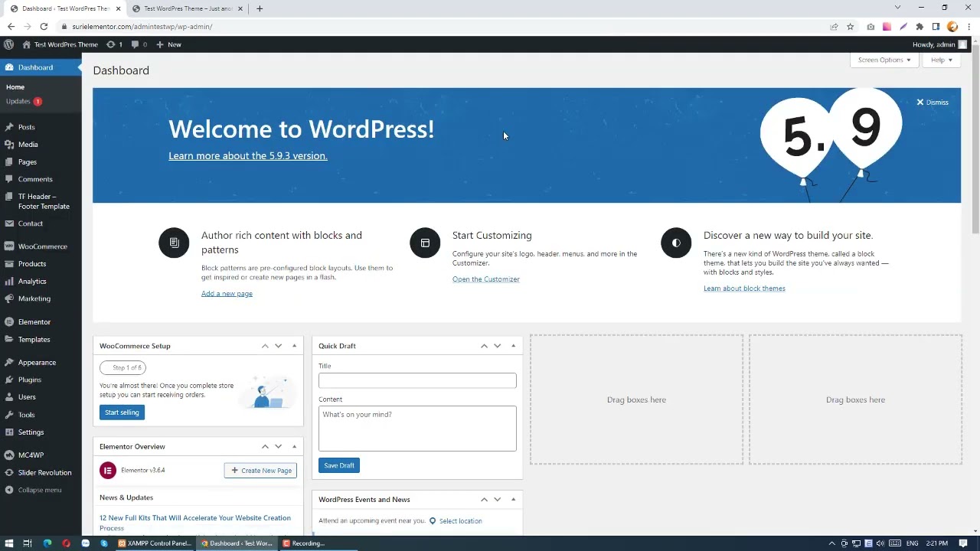This screenshot has height=551, width=980.
Task: Expand the Screen Options dropdown
Action: pyautogui.click(x=884, y=60)
